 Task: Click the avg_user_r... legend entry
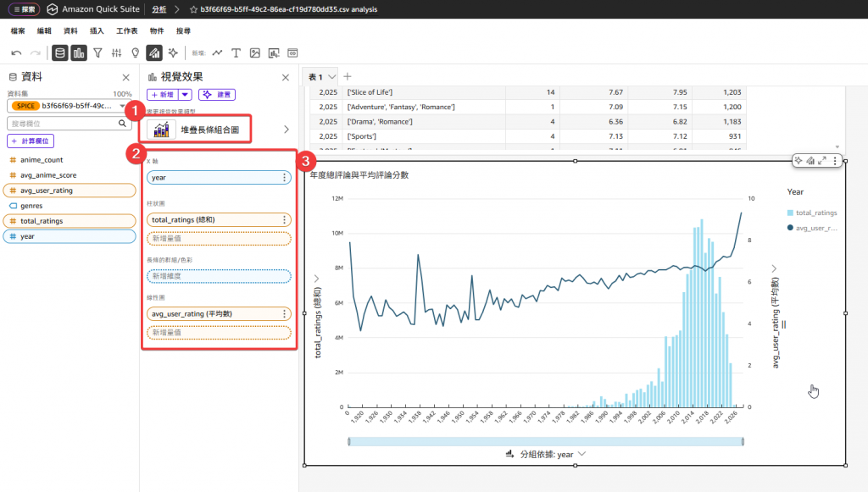coord(812,228)
